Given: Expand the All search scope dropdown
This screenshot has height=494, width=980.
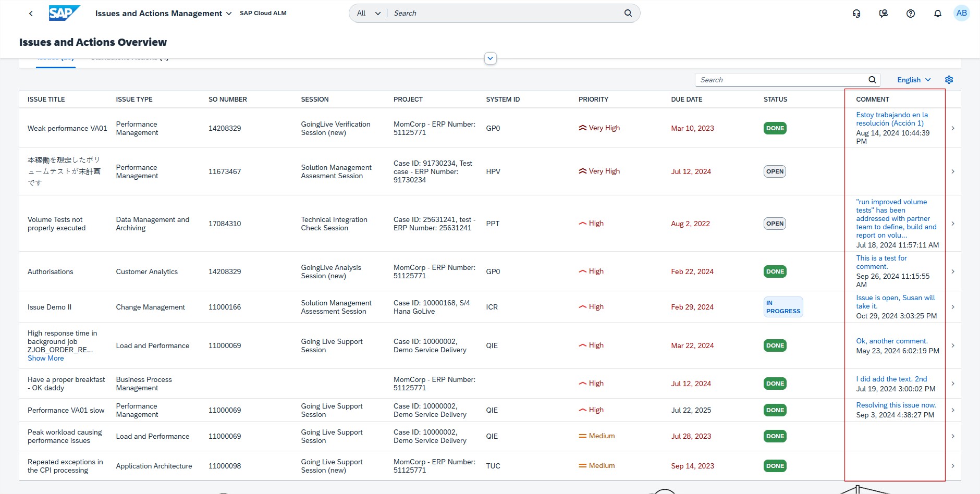Looking at the screenshot, I should [x=369, y=13].
